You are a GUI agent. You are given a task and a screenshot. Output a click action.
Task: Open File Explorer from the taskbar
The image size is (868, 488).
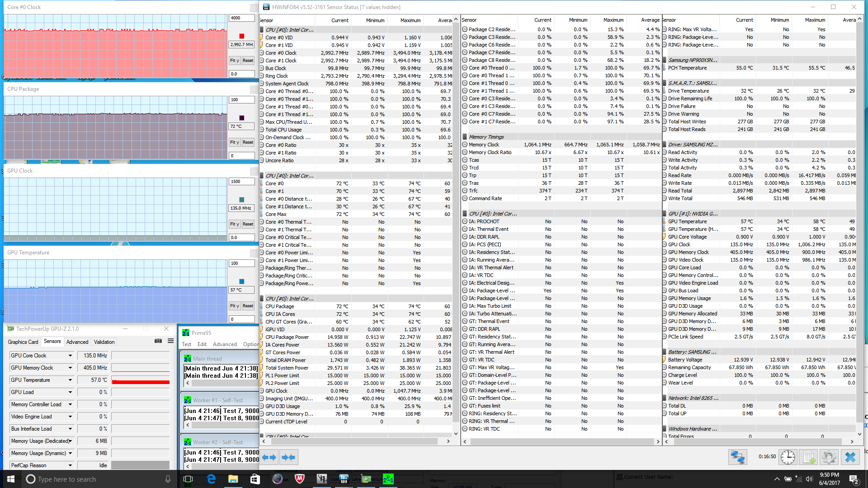point(233,479)
